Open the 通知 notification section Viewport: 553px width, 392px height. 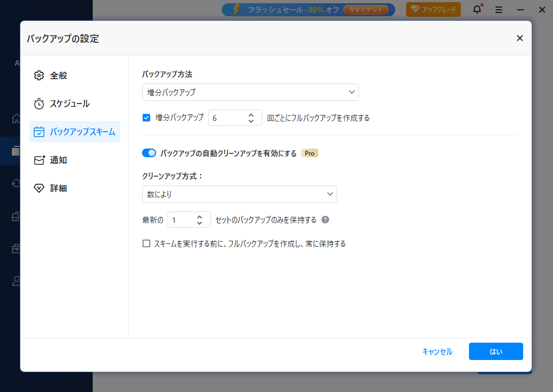(x=75, y=160)
